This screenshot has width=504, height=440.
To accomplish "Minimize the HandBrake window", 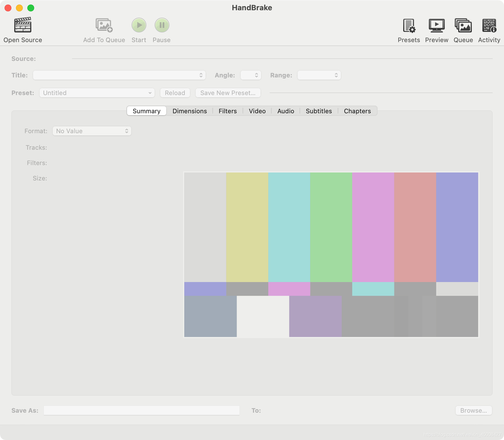I will [x=19, y=8].
